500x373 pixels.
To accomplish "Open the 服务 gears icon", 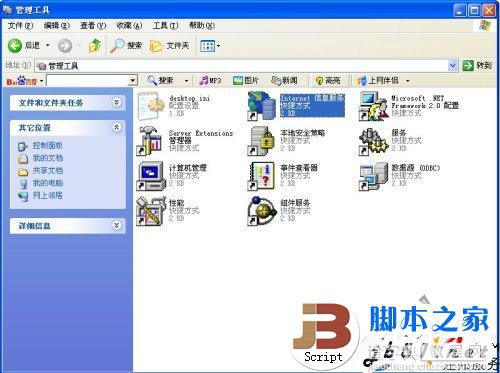I will click(373, 141).
